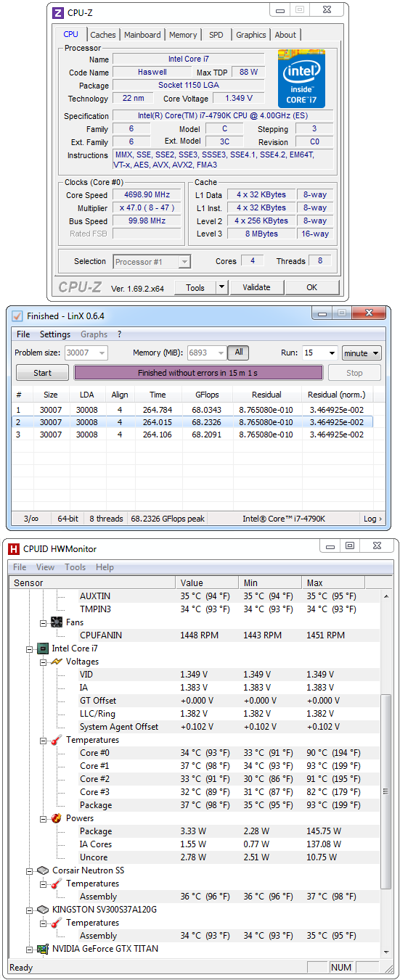Click thermometer icon under Corsair Neutron SS
The height and width of the screenshot is (980, 400).
(x=57, y=884)
